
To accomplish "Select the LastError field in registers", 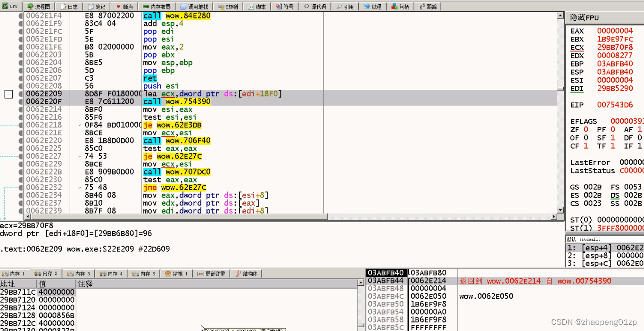I will click(x=607, y=162).
